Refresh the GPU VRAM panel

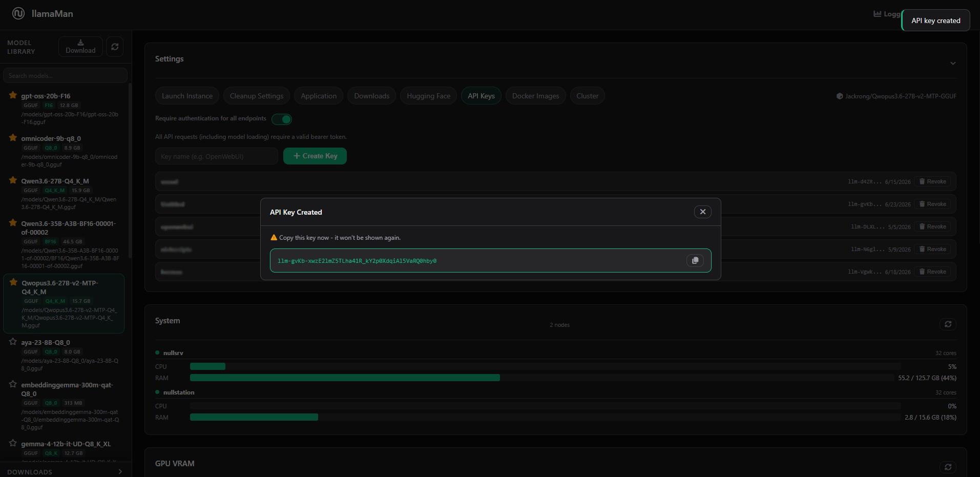tap(948, 467)
